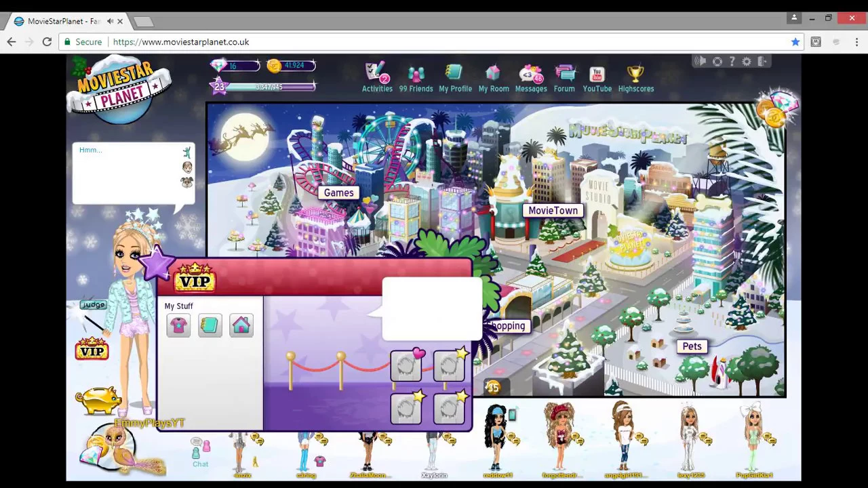Open clothes in My Stuff
The image size is (868, 488).
(178, 325)
